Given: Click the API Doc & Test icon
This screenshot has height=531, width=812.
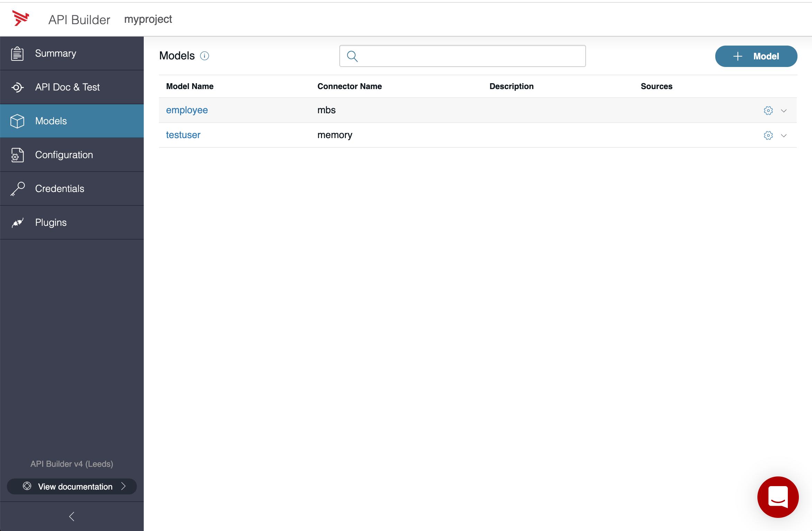Looking at the screenshot, I should pyautogui.click(x=17, y=87).
